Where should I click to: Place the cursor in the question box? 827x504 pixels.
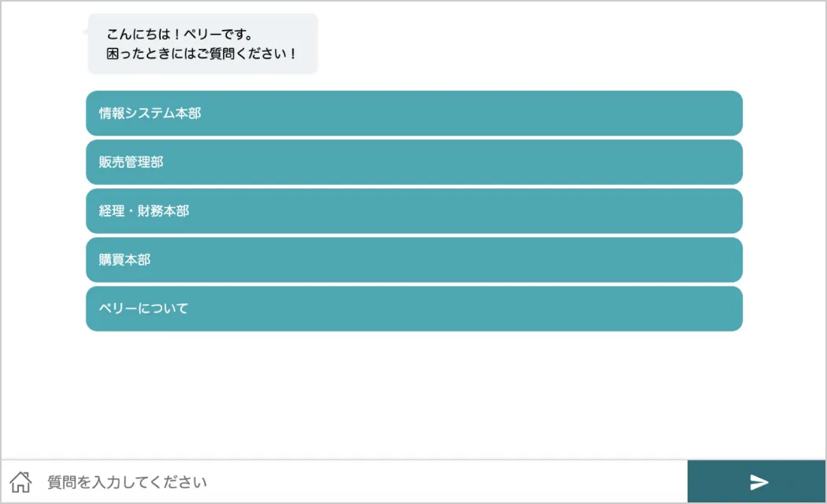pyautogui.click(x=364, y=482)
